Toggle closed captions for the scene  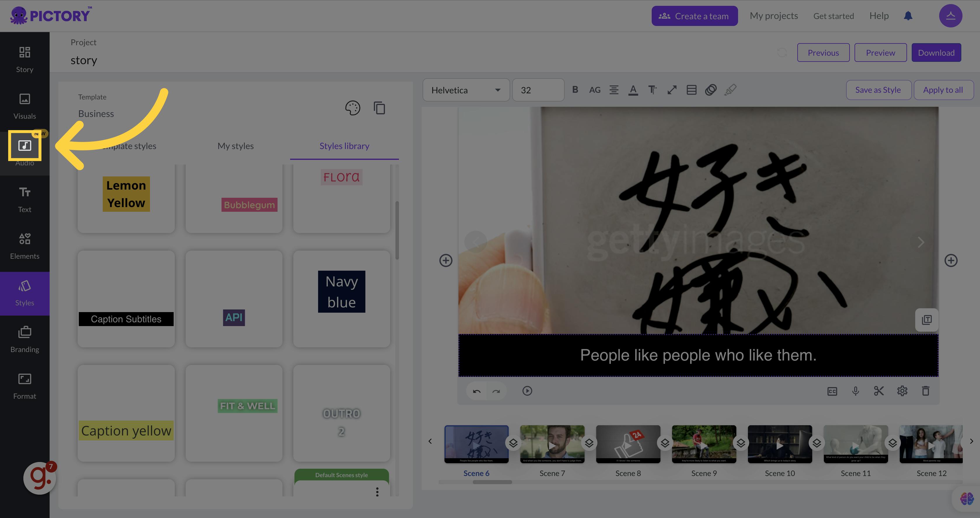coord(832,391)
